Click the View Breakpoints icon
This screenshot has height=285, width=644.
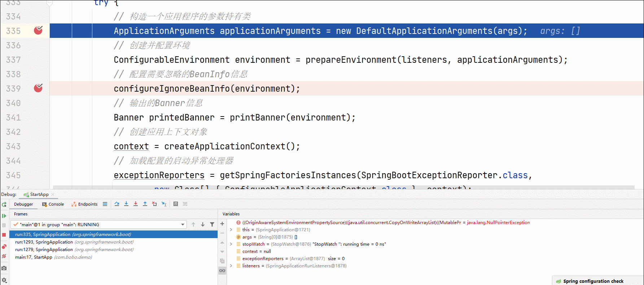[4, 247]
